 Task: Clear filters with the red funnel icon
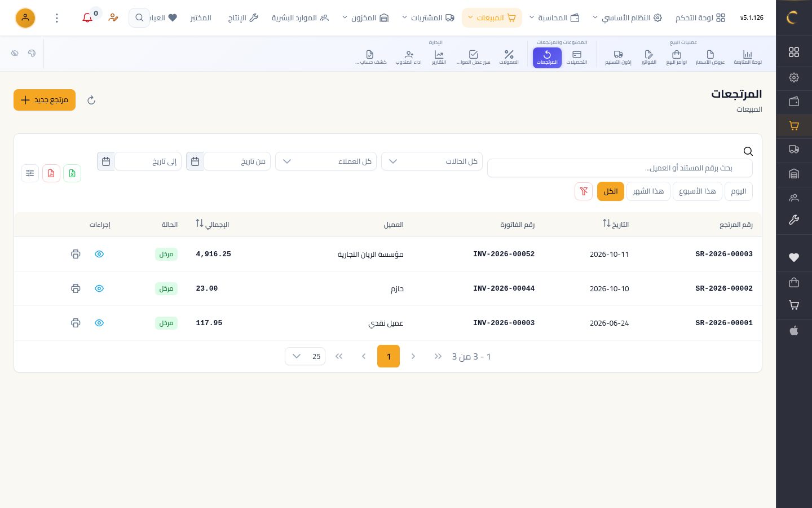click(584, 191)
